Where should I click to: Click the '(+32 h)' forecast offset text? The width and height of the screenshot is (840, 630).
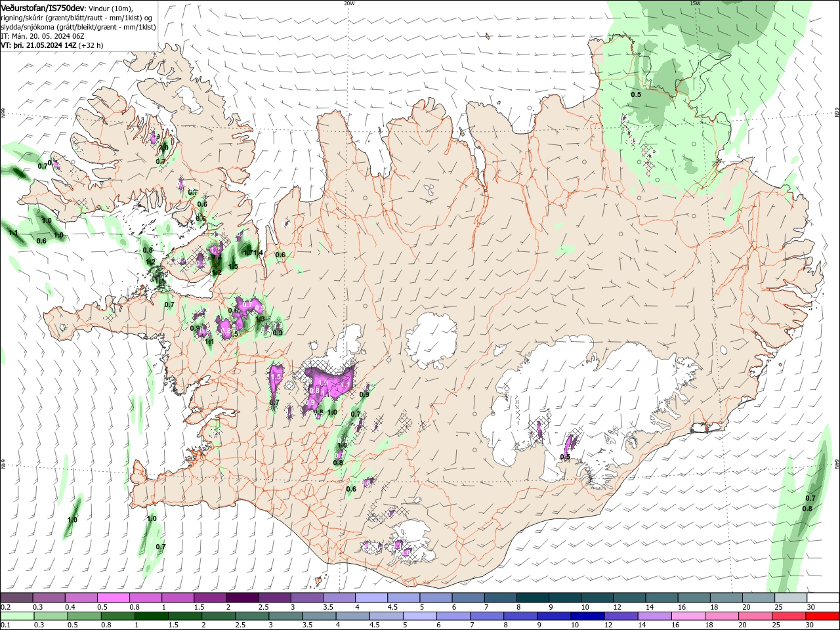(x=91, y=45)
